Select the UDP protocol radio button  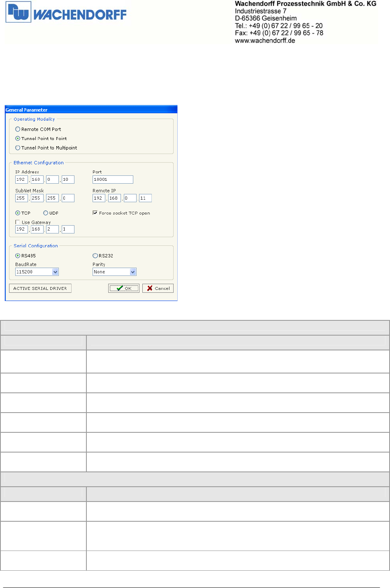point(46,213)
